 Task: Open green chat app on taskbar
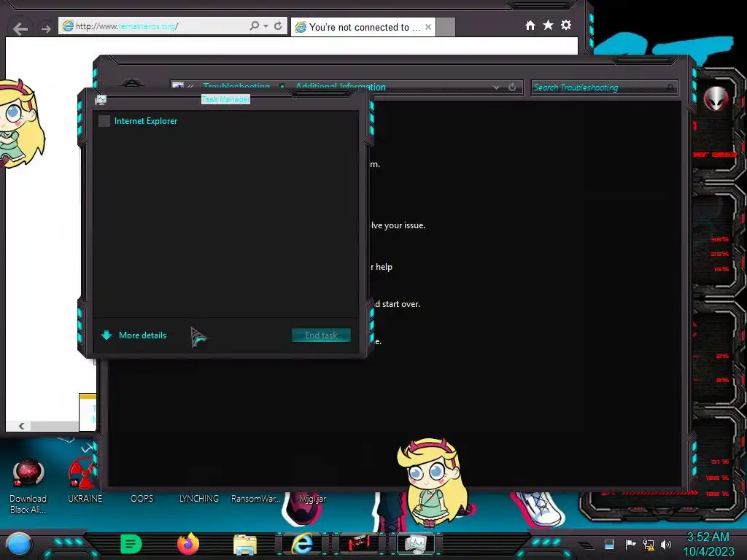[x=131, y=544]
